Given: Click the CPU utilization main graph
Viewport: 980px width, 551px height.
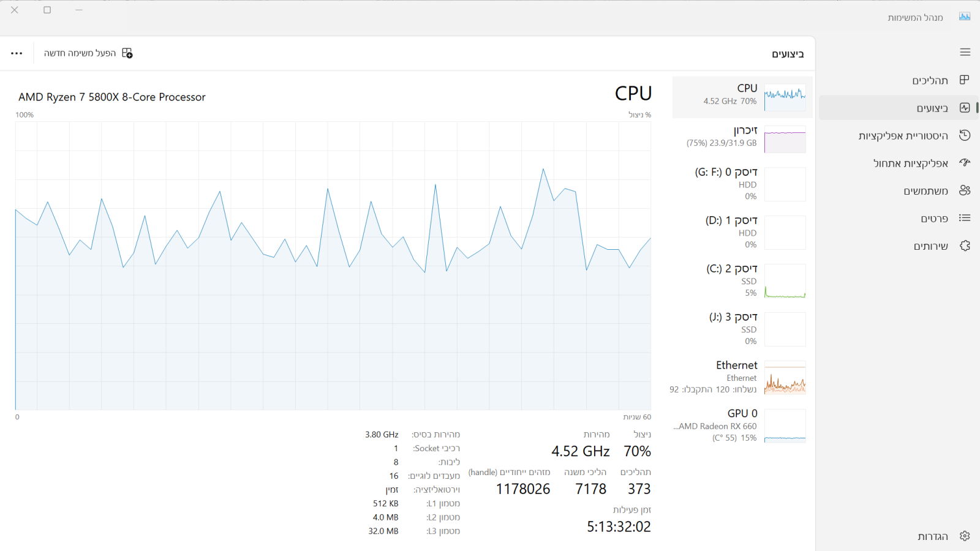Looking at the screenshot, I should [333, 266].
